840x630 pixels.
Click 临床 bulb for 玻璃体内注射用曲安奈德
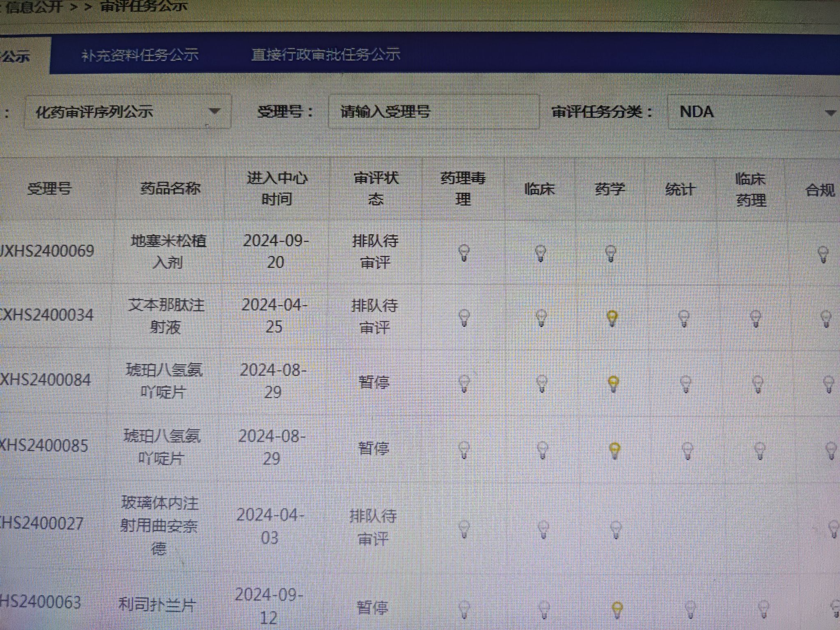tap(543, 530)
